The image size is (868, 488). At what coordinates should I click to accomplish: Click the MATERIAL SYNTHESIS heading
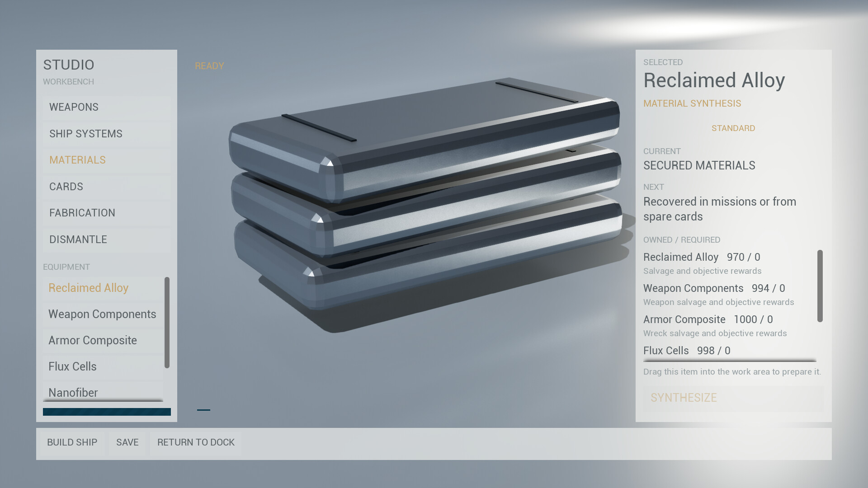692,103
